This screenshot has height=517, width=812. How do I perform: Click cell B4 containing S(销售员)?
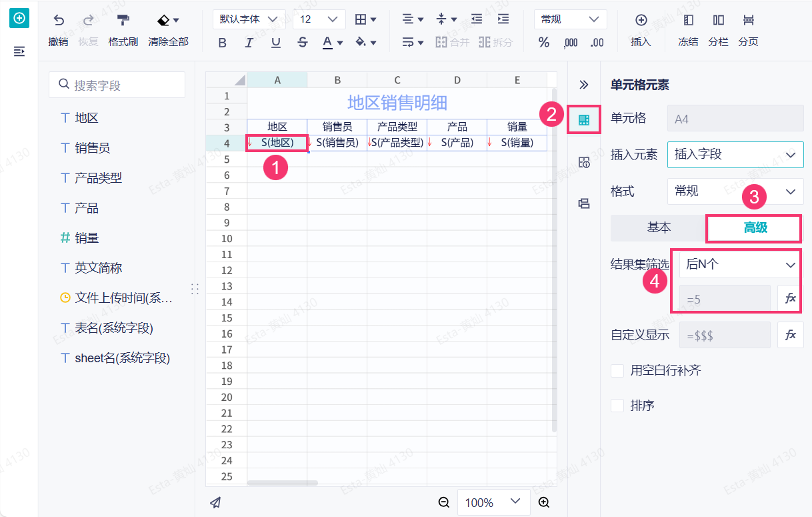pos(337,143)
